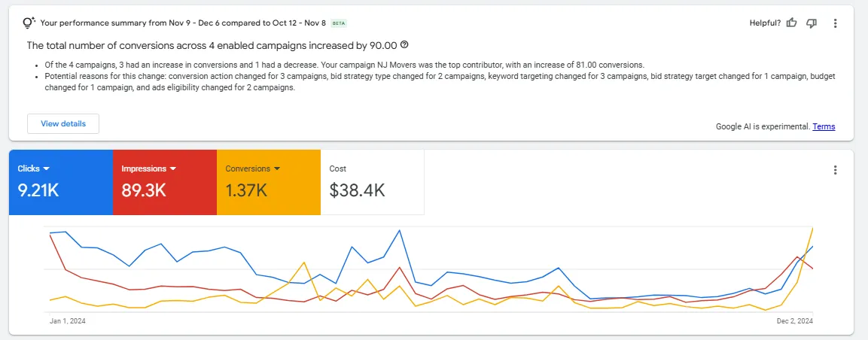Image resolution: width=868 pixels, height=340 pixels.
Task: Click the yellow 1.37K Conversions value
Action: point(247,190)
